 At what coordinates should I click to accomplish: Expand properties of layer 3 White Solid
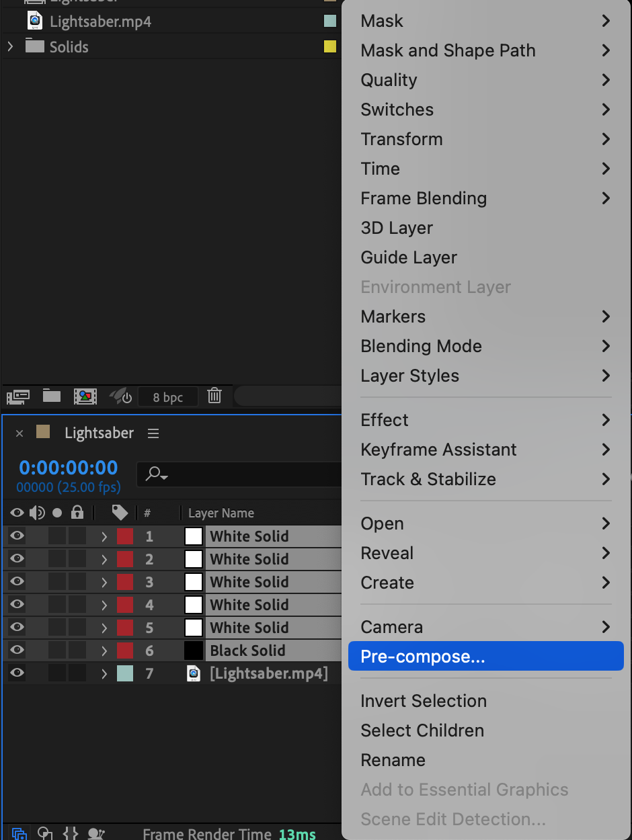click(x=104, y=582)
